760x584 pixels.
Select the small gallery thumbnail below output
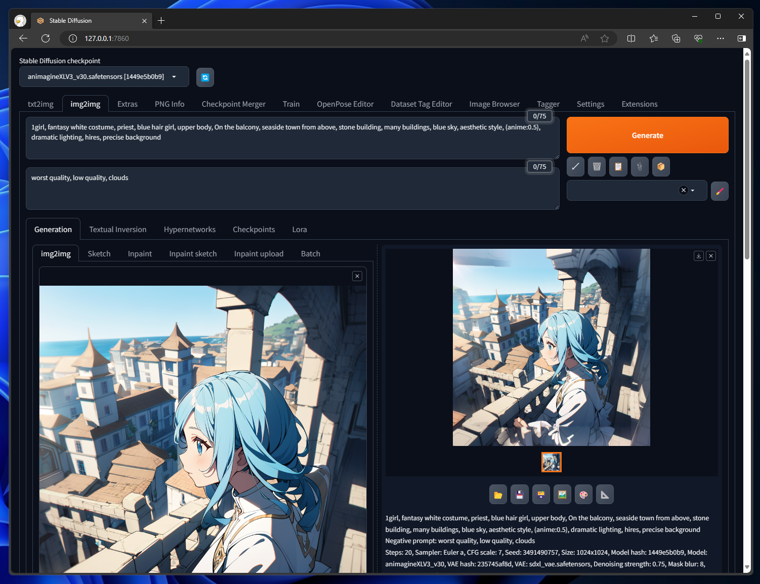pyautogui.click(x=552, y=462)
